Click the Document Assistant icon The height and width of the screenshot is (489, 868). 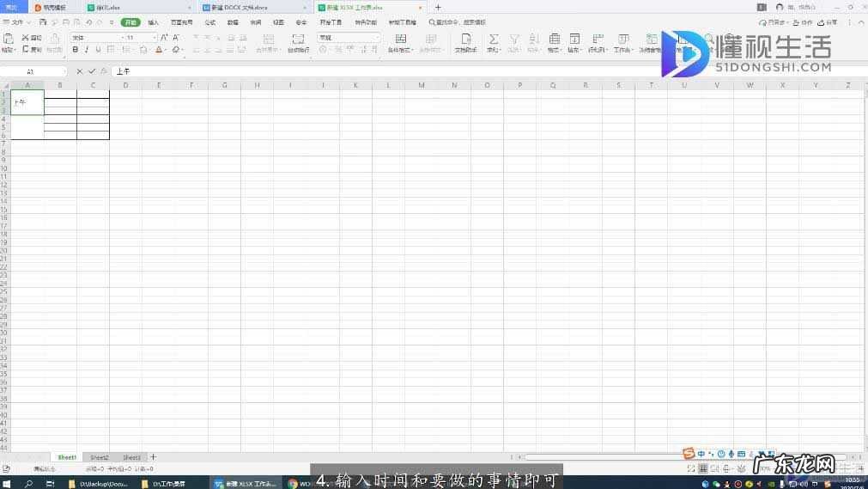tap(465, 39)
